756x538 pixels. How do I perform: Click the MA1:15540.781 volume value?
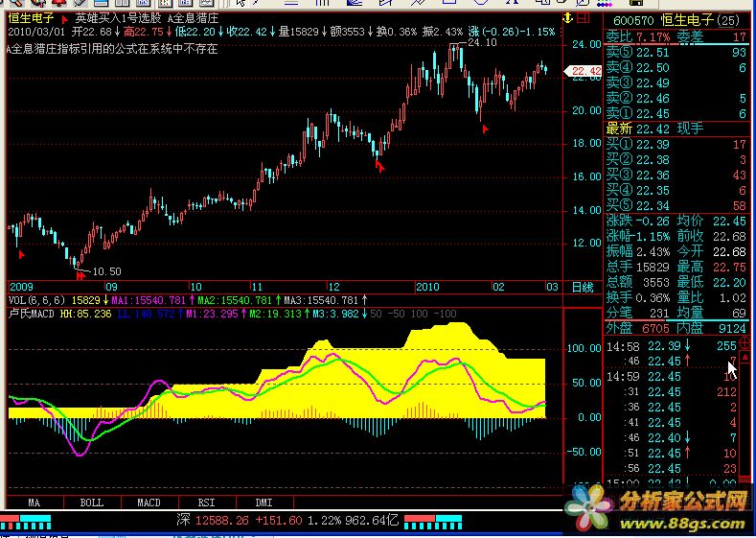[149, 300]
